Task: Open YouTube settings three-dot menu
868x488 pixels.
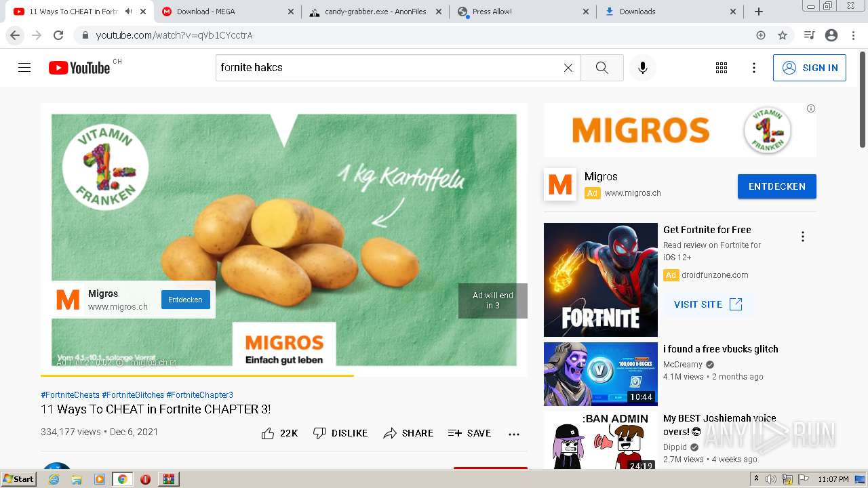Action: [754, 68]
